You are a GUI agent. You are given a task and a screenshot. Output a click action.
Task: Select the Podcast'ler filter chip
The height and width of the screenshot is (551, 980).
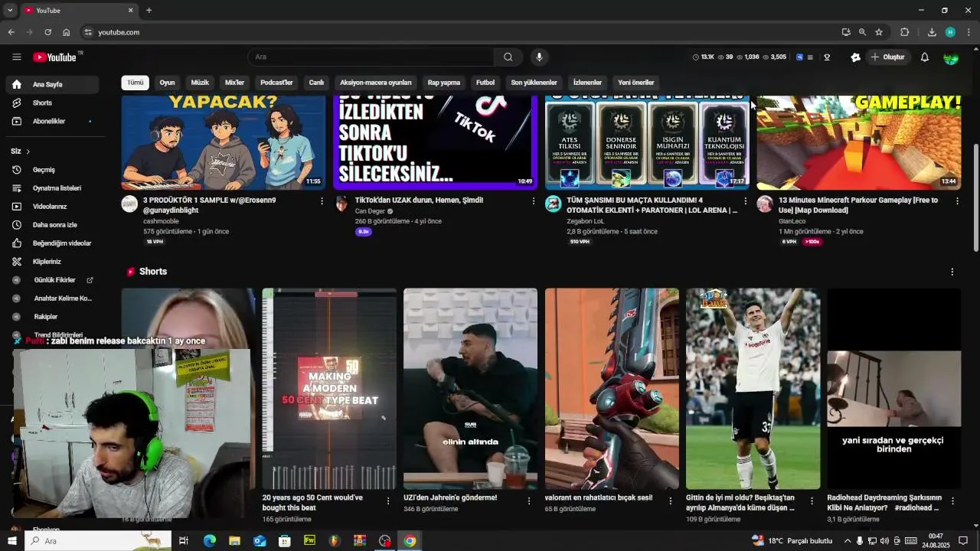point(276,83)
